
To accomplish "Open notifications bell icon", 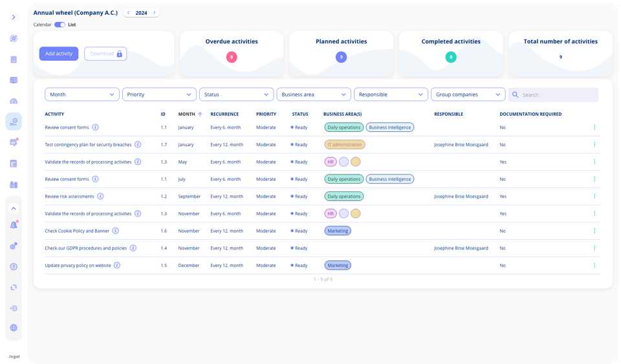I will click(14, 225).
